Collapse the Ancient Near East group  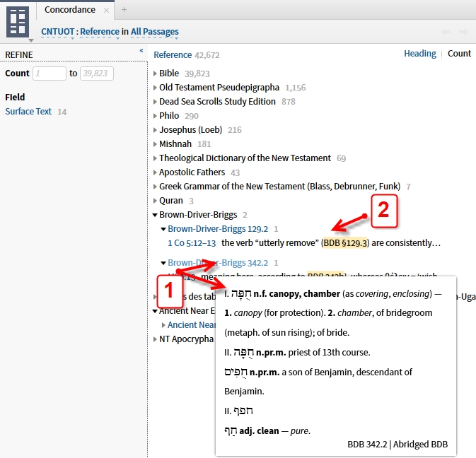pyautogui.click(x=155, y=311)
